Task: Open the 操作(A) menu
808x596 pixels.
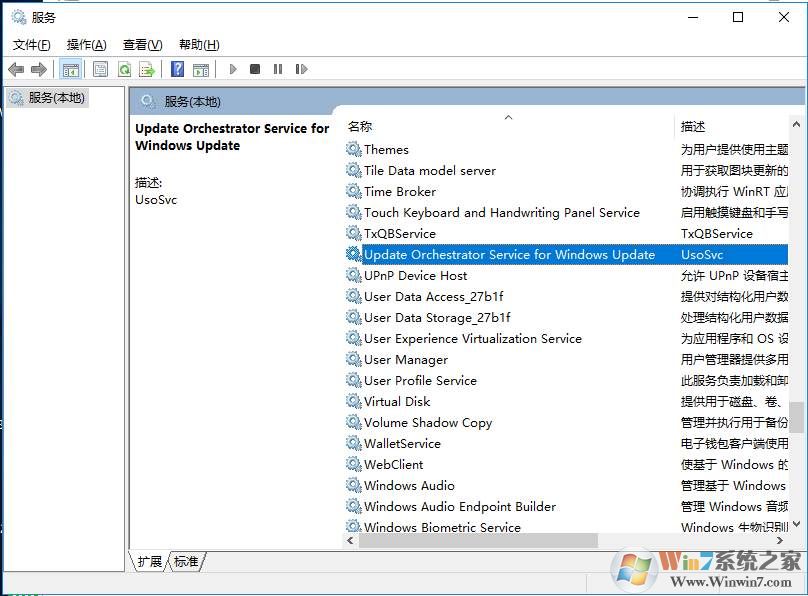Action: tap(86, 45)
